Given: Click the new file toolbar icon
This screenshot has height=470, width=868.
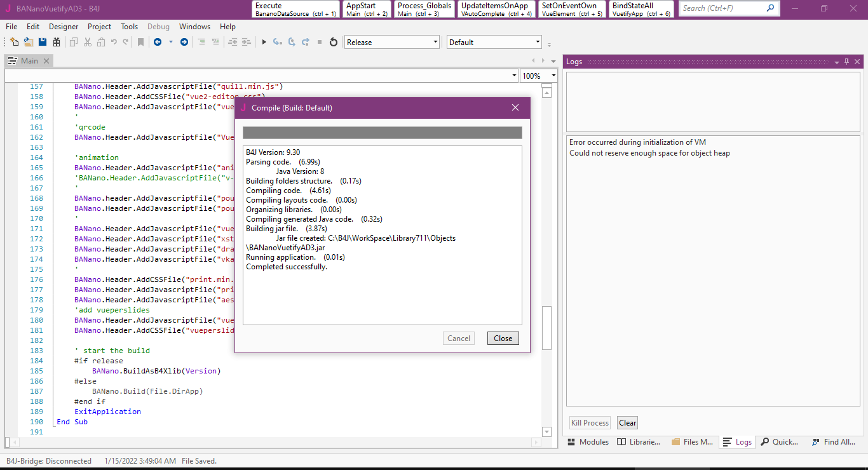Looking at the screenshot, I should pyautogui.click(x=14, y=43).
